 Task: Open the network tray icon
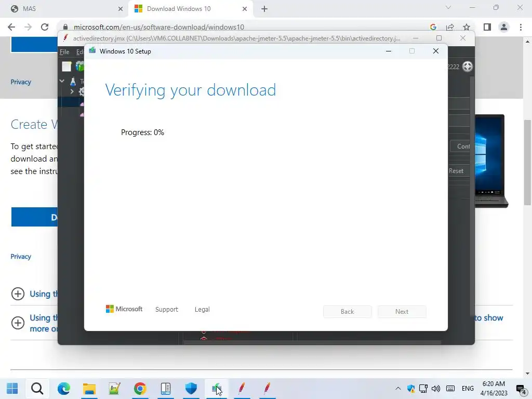tap(423, 389)
